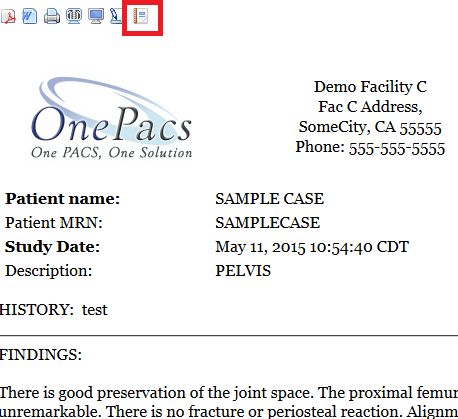Open the notebook icon highlighted in red

coord(141,16)
